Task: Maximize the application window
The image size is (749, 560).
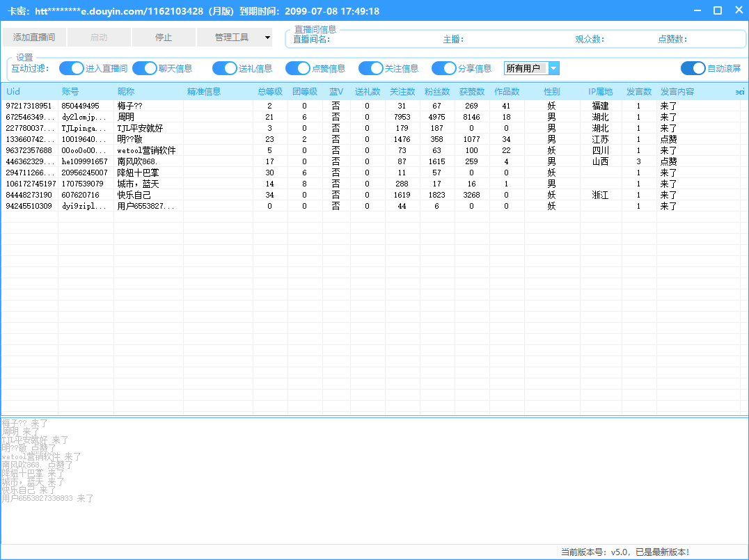Action: click(x=718, y=10)
